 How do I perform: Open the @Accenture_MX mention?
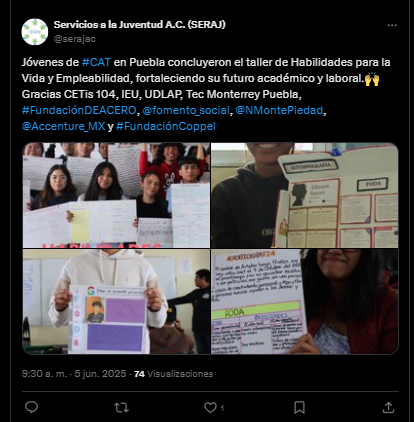(63, 126)
